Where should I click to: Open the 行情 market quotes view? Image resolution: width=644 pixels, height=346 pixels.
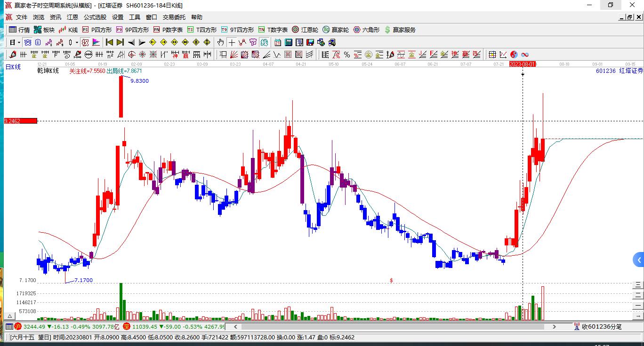(19, 30)
